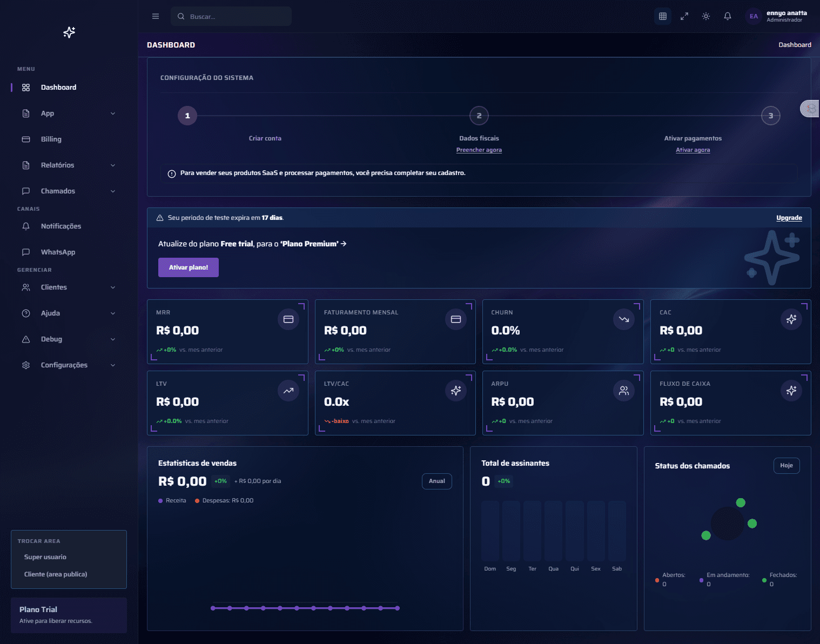Click the LTV trending-up icon

pyautogui.click(x=288, y=391)
